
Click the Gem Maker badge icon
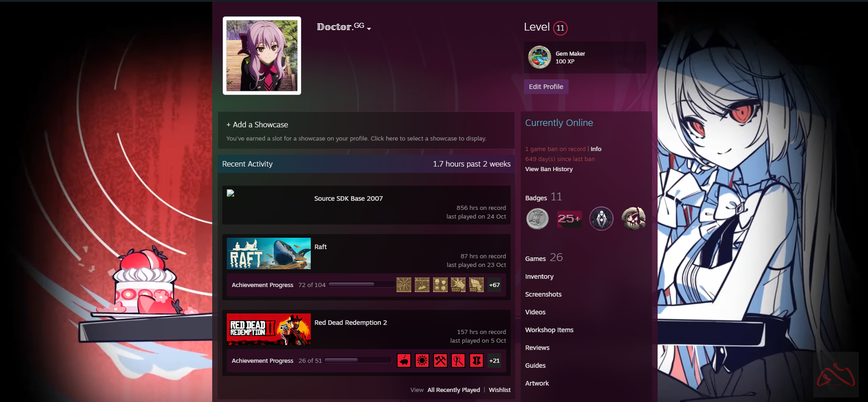pos(539,57)
